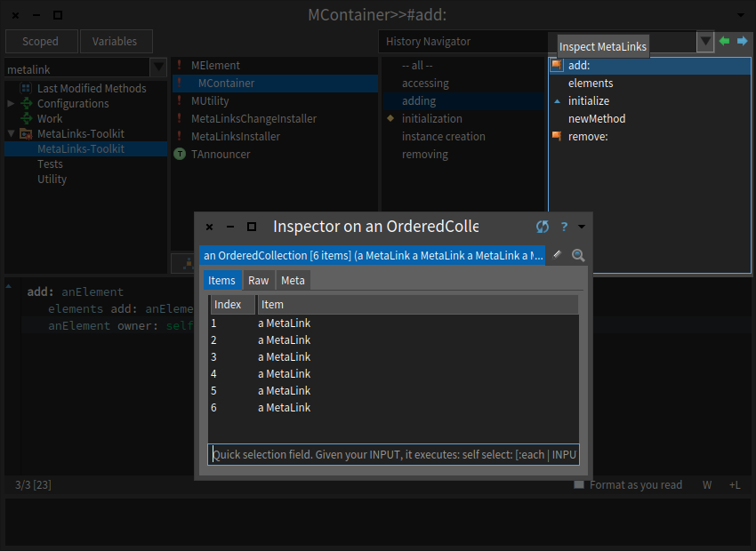Go back with green history arrow
Screen dimensions: 756x551
pyautogui.click(x=724, y=41)
